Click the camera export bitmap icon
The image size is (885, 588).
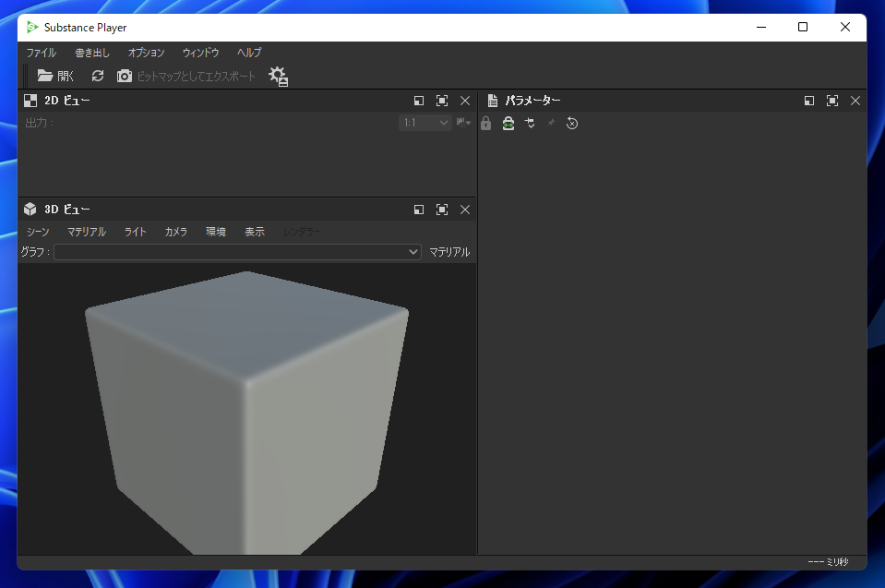(125, 76)
